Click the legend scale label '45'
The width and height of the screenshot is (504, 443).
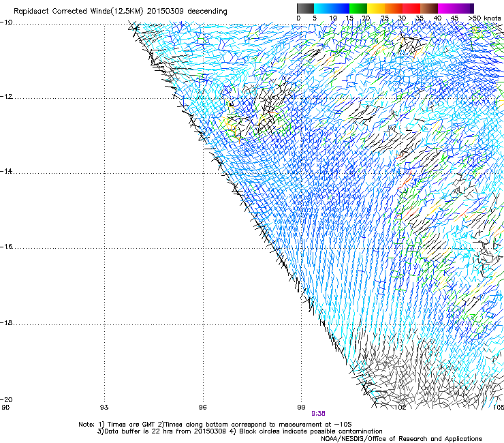pyautogui.click(x=454, y=18)
